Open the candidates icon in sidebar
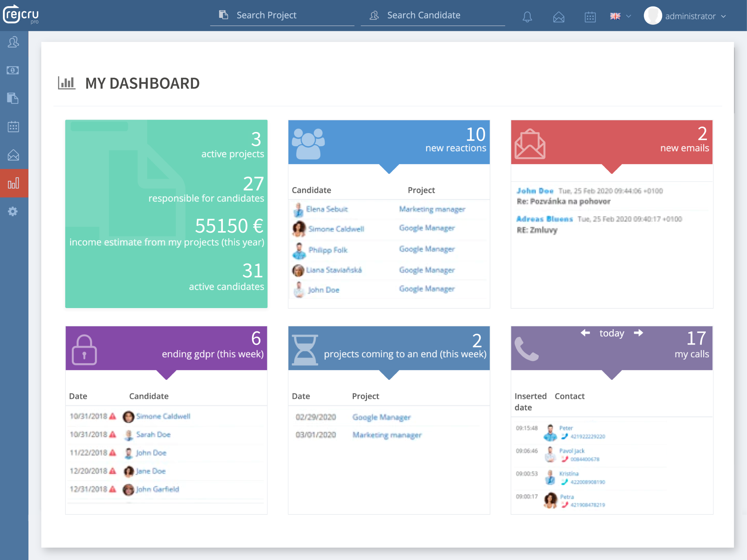This screenshot has width=747, height=560. [x=13, y=42]
